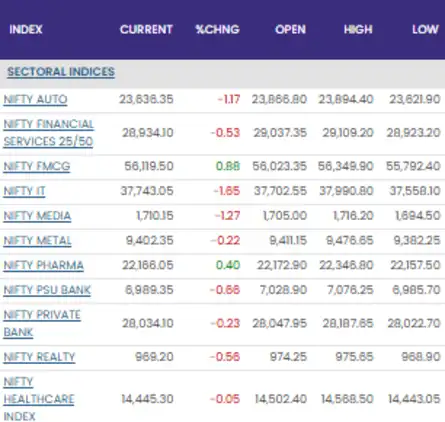Open the NIFTY FMCG index link

point(37,166)
